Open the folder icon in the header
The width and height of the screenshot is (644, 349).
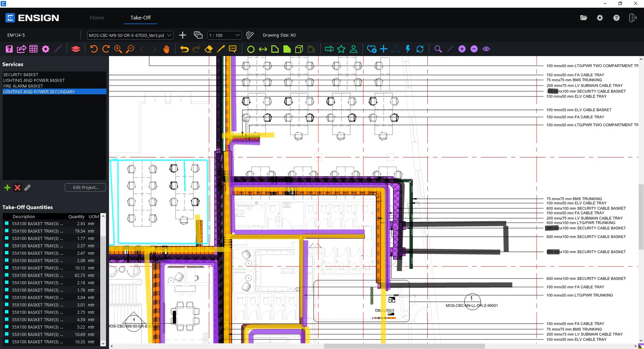[x=584, y=18]
